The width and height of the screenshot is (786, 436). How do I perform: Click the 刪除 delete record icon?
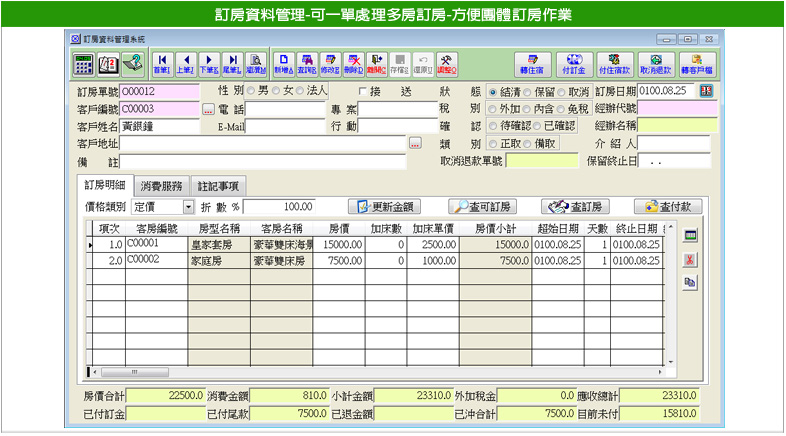tap(354, 65)
